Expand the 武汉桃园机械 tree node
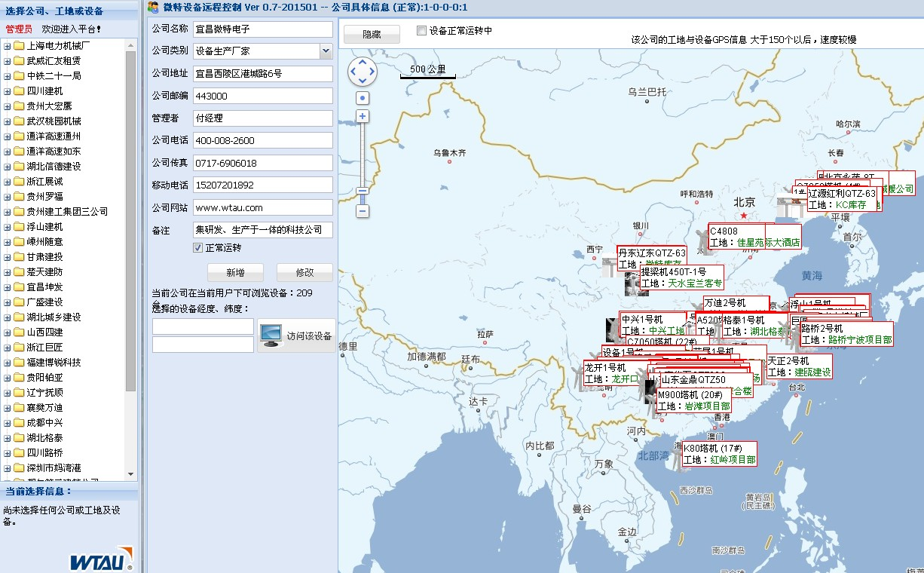The width and height of the screenshot is (924, 573). coord(8,121)
